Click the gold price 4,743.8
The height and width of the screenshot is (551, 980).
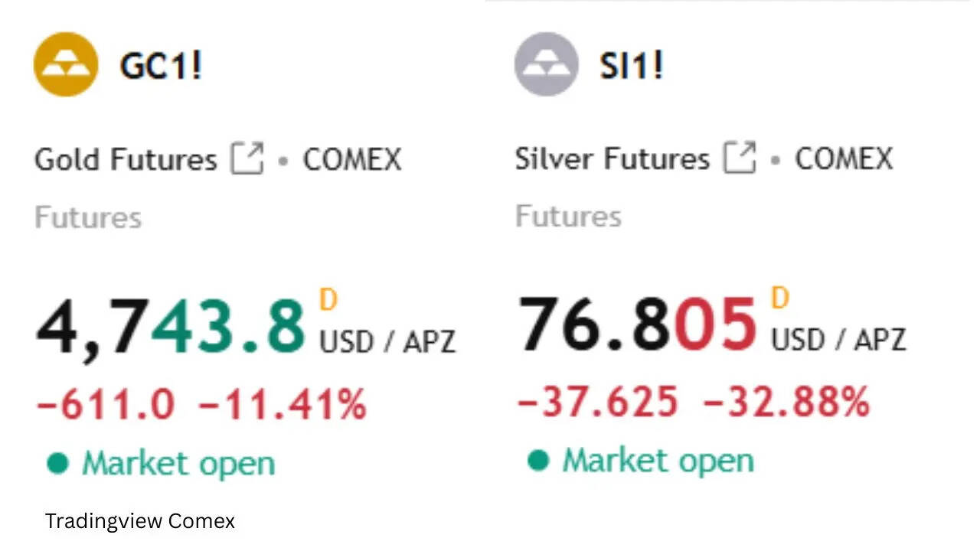[170, 329]
